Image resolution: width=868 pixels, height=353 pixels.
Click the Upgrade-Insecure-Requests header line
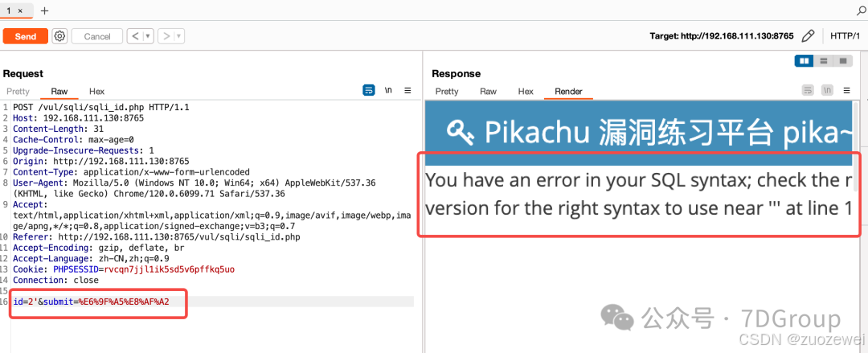pyautogui.click(x=84, y=150)
